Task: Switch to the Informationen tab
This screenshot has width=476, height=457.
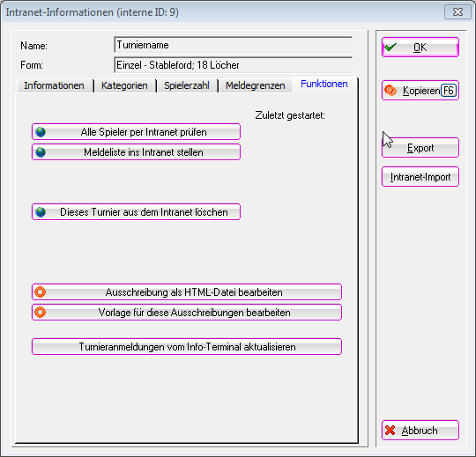Action: pos(54,85)
